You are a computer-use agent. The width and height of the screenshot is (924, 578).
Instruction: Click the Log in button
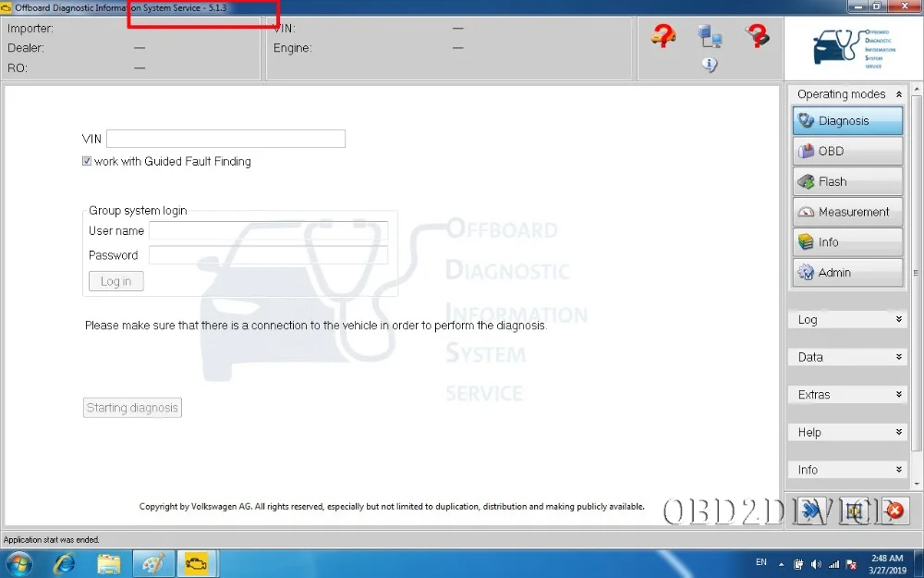pyautogui.click(x=116, y=281)
